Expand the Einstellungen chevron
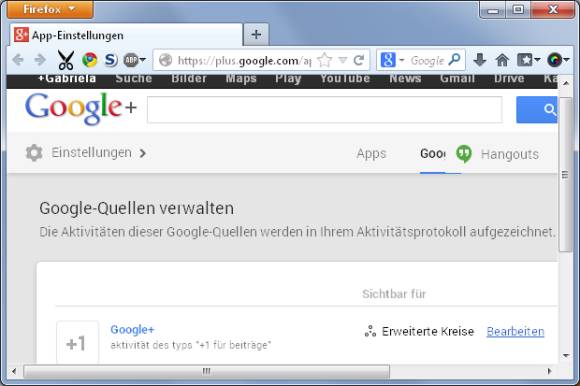The image size is (580, 386). [143, 153]
